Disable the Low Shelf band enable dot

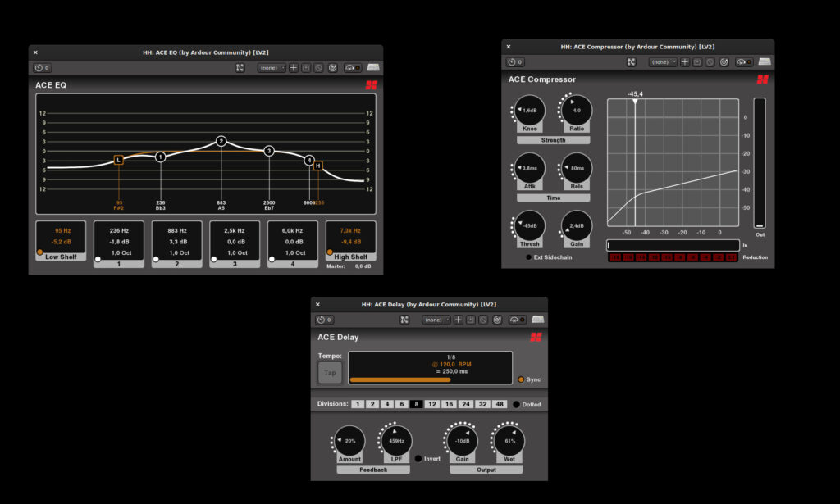(x=39, y=252)
